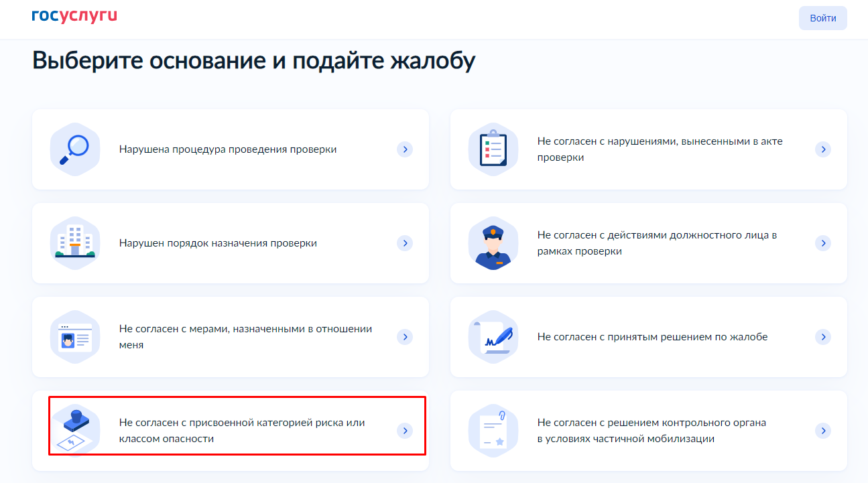Image resolution: width=868 pixels, height=483 pixels.
Task: Click the Войти login button
Action: click(822, 18)
